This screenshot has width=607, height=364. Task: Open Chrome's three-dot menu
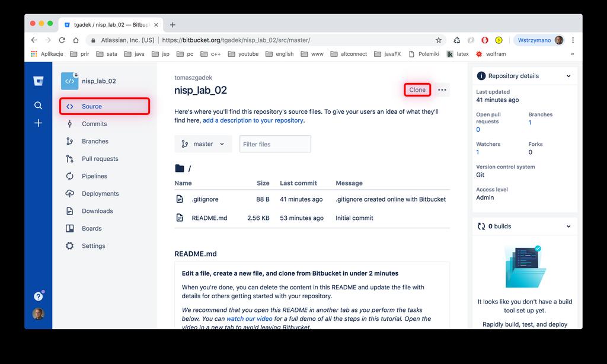click(573, 40)
